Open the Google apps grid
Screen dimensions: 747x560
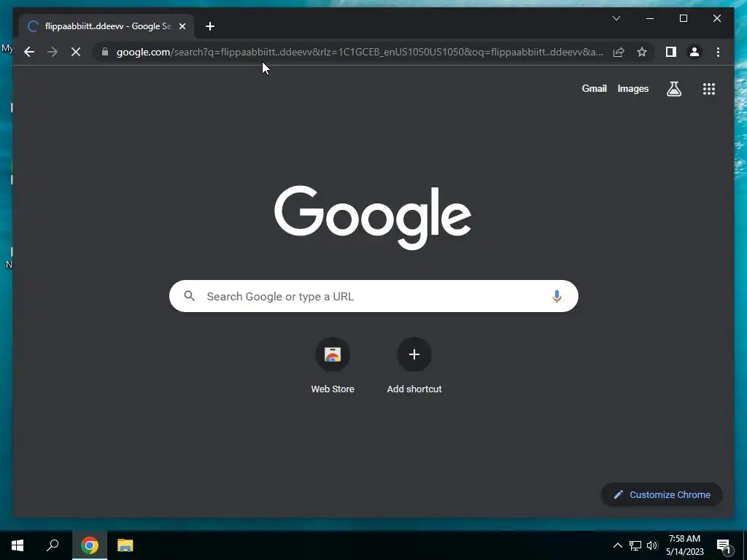point(709,88)
